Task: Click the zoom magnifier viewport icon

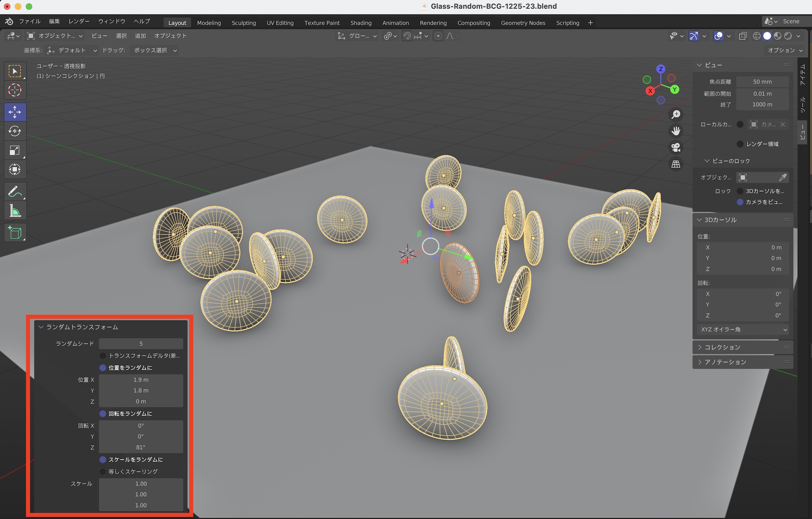Action: [x=676, y=115]
